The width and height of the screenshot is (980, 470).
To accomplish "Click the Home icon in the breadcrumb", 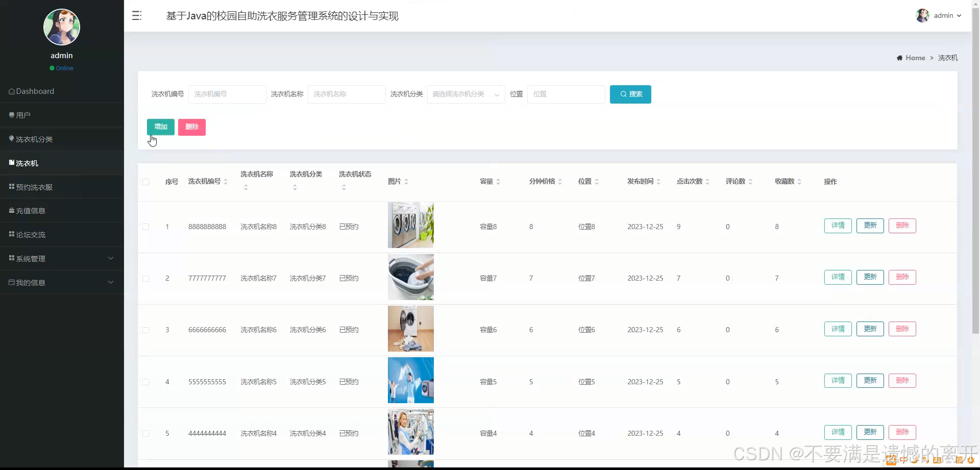I will [899, 58].
